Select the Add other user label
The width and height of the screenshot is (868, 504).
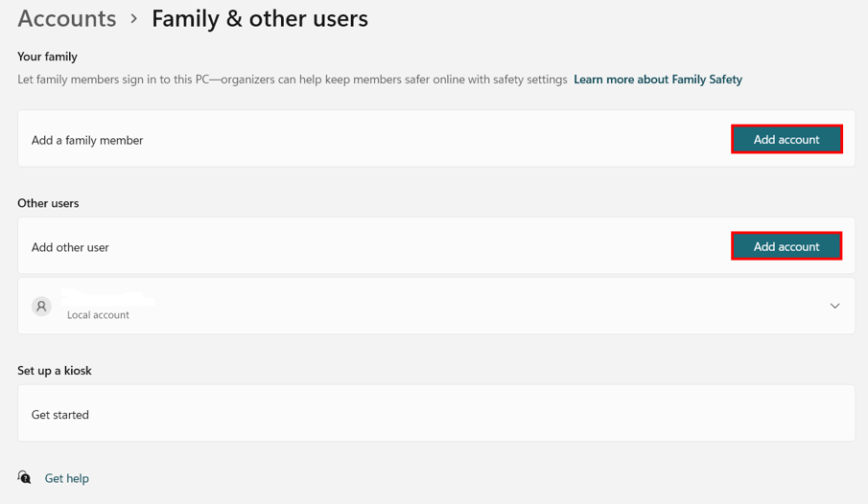coord(70,247)
